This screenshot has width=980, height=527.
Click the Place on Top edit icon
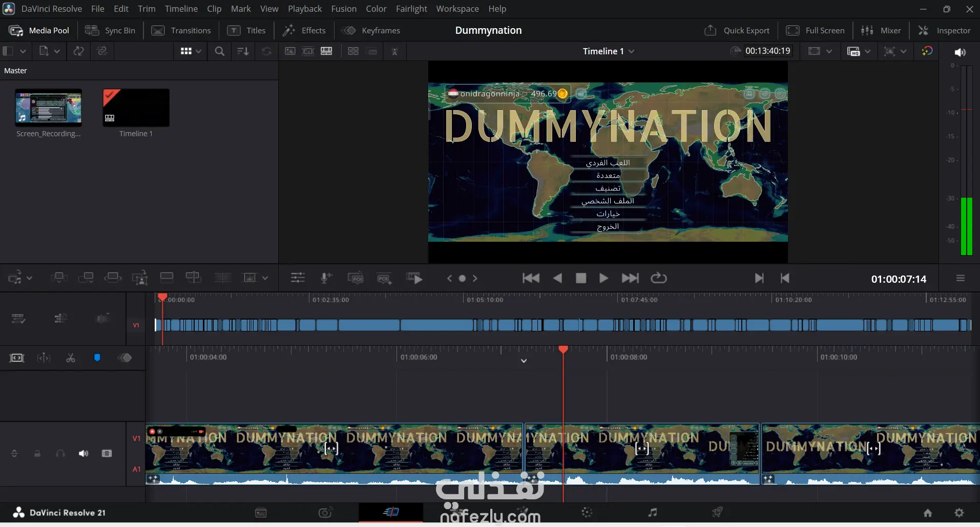click(166, 278)
